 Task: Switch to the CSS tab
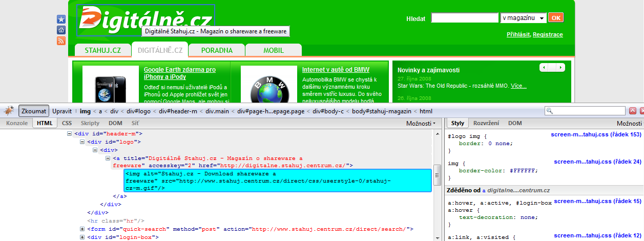(67, 123)
